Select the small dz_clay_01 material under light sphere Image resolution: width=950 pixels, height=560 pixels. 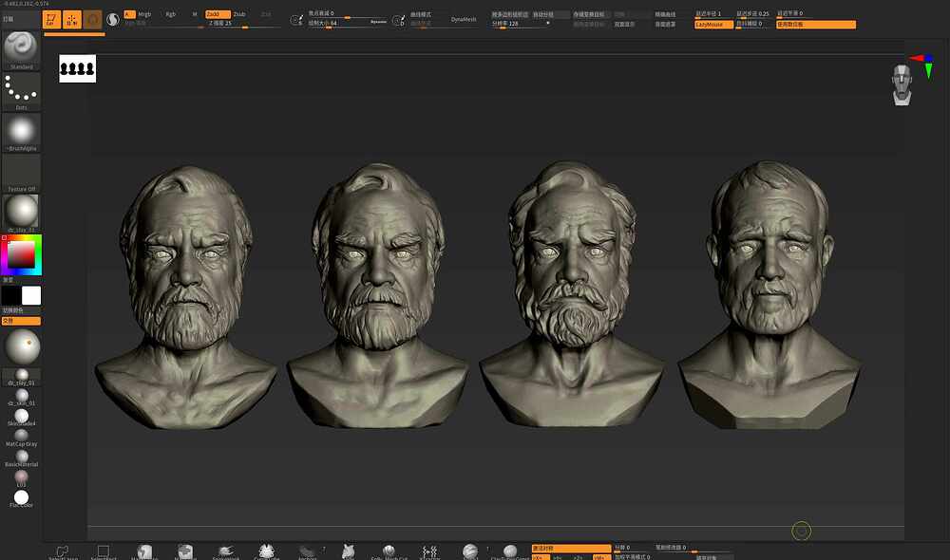tap(22, 377)
